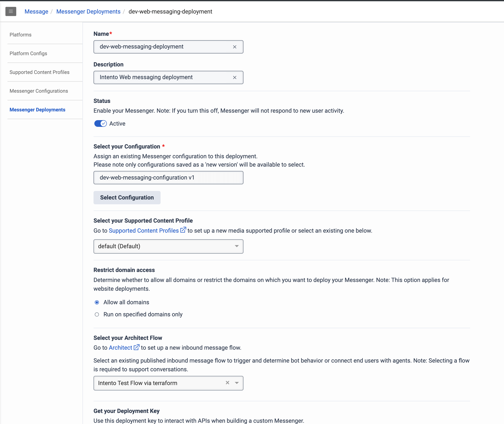Click external-link icon beside Supported Content Profiles

pos(183,230)
